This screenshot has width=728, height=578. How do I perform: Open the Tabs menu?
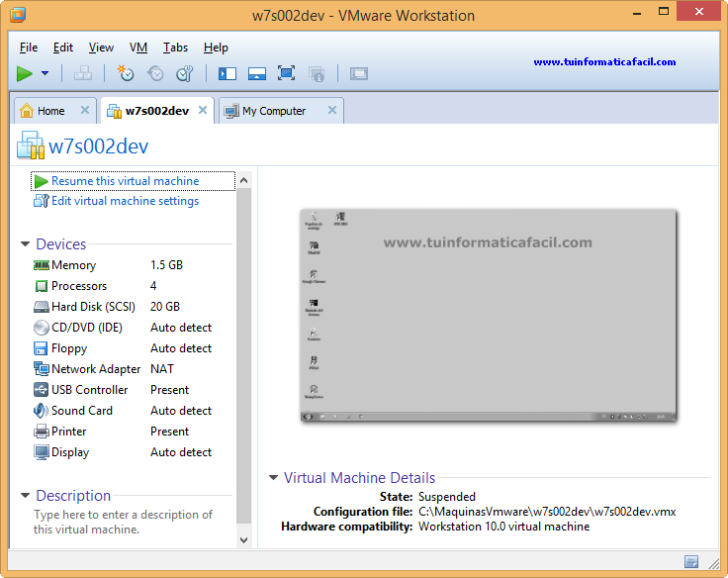click(x=175, y=48)
